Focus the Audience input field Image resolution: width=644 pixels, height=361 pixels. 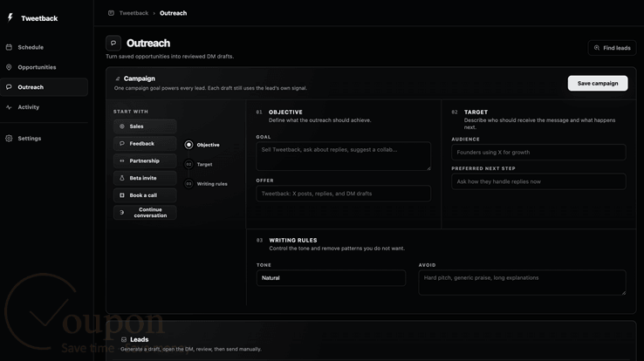[538, 153]
